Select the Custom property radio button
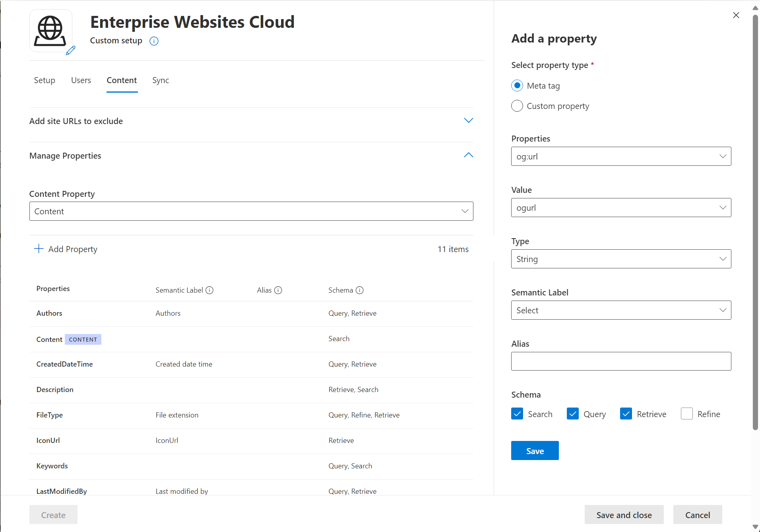 point(517,106)
